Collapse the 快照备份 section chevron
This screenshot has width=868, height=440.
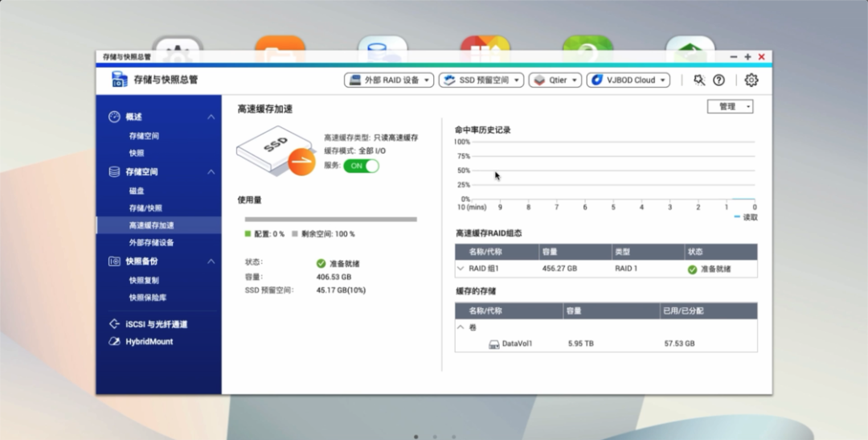pos(211,261)
